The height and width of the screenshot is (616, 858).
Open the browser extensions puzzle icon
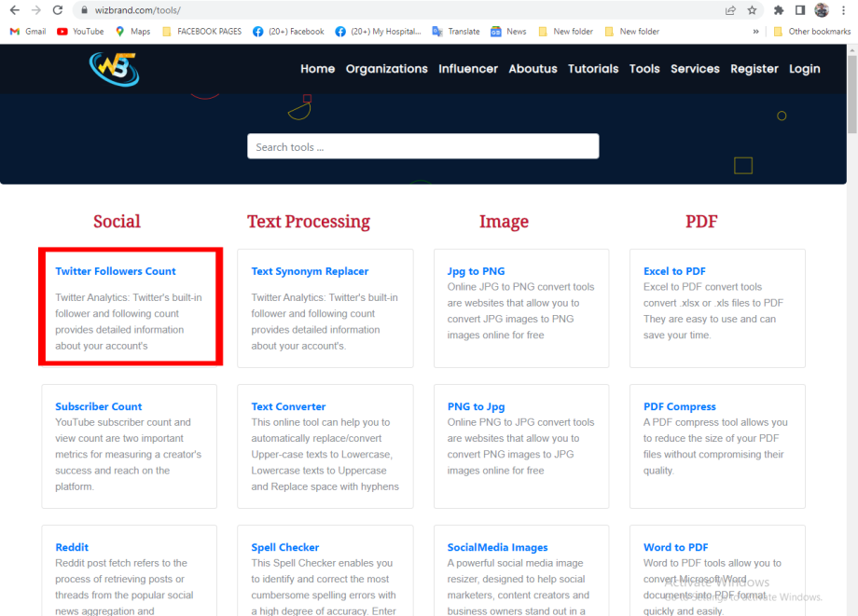coord(779,10)
